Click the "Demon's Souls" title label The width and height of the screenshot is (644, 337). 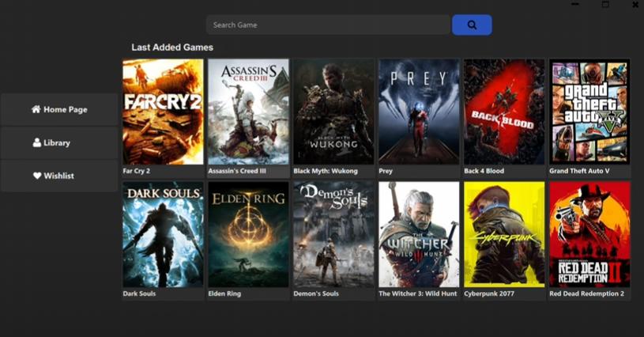(316, 293)
